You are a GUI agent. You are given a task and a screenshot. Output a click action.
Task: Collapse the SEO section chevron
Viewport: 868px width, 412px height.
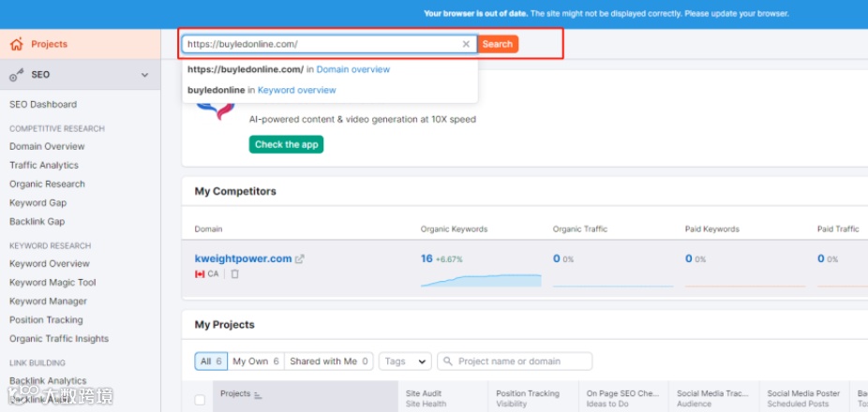pyautogui.click(x=144, y=75)
